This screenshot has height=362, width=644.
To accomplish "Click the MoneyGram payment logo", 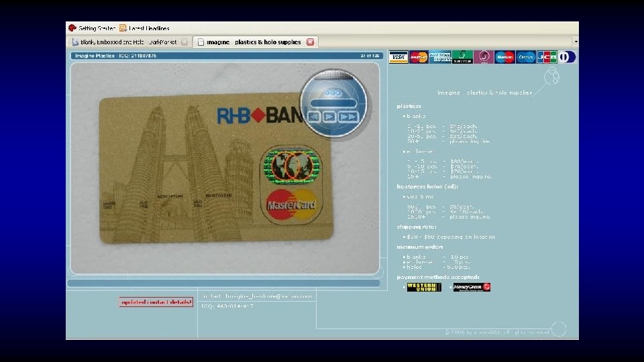I will click(x=472, y=288).
